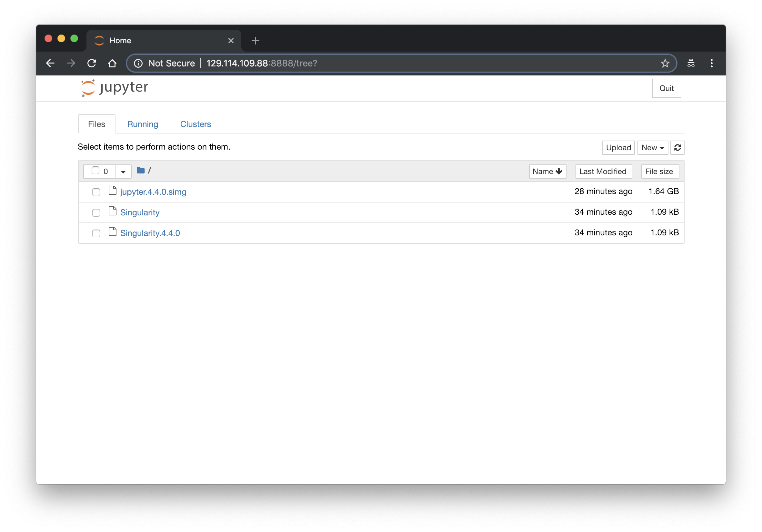The width and height of the screenshot is (762, 532).
Task: Click the Quit button
Action: pos(667,88)
